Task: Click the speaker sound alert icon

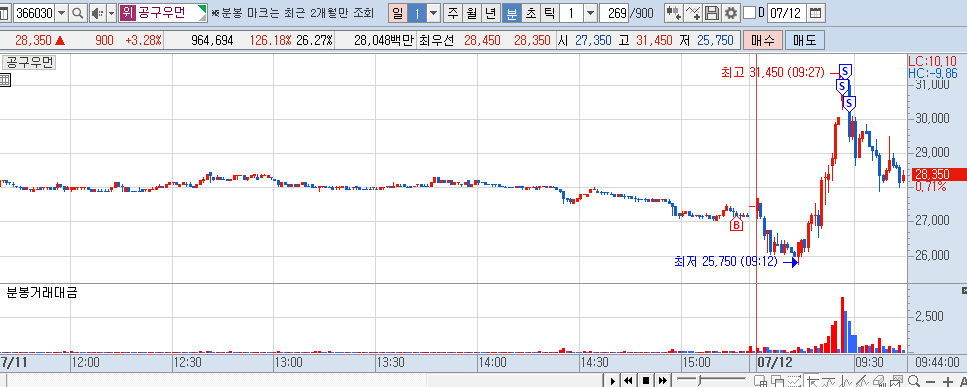Action: tap(97, 13)
